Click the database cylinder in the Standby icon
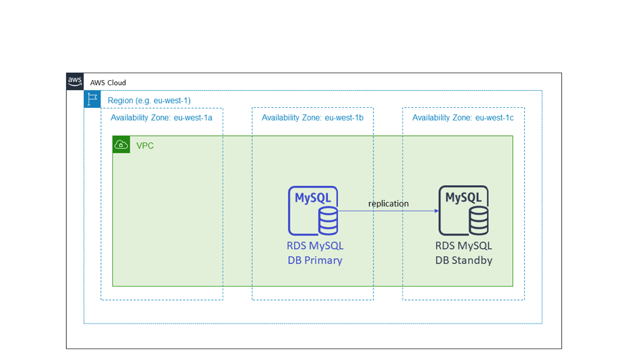 pyautogui.click(x=479, y=220)
